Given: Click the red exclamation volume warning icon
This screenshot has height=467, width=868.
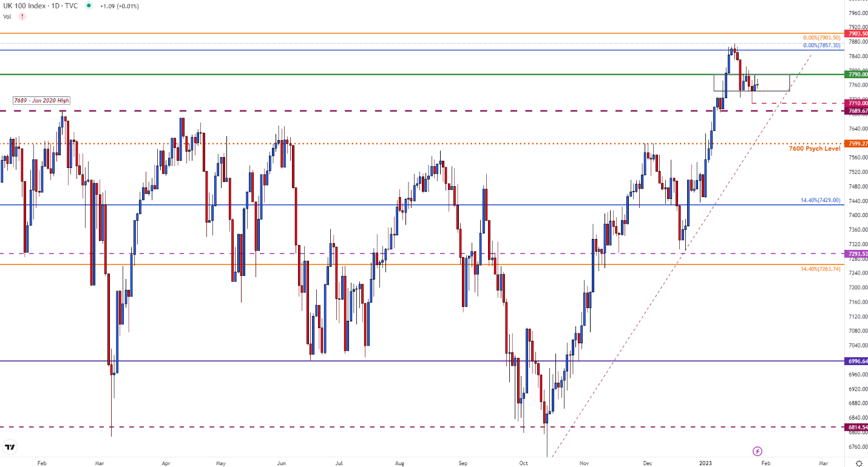Looking at the screenshot, I should click(x=23, y=16).
